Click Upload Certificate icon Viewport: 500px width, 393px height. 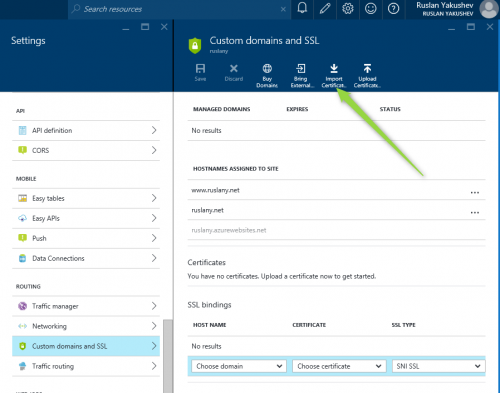367,69
